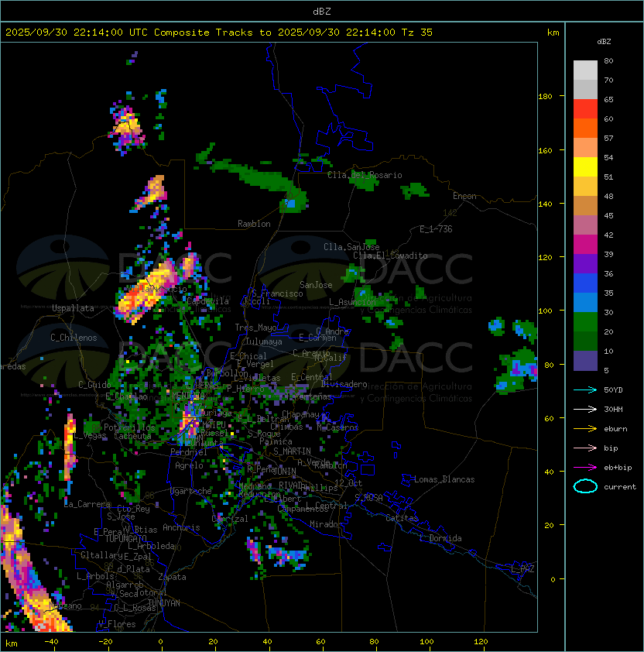This screenshot has width=644, height=652.
Task: Click the 'Potrerillos' map label
Action: (129, 427)
